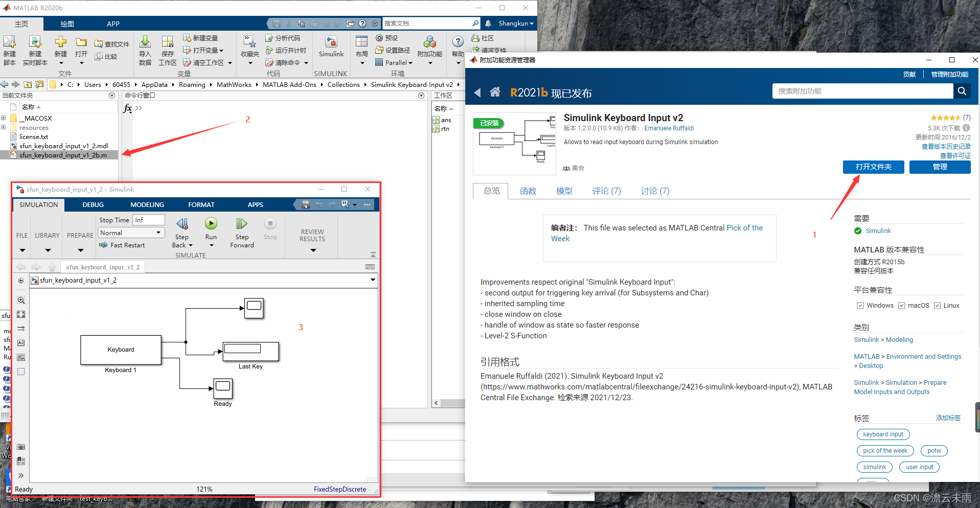
Task: Click Step Forward in Simulink toolbar
Action: 242,233
